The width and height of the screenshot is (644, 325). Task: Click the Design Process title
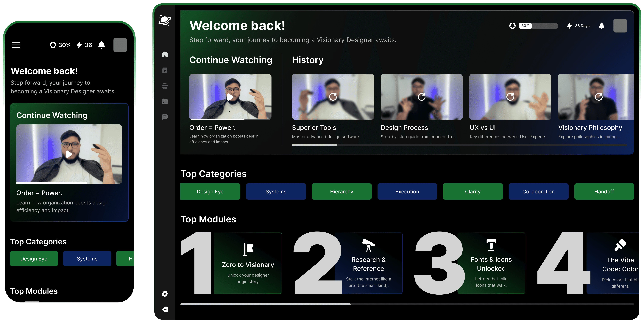[404, 128]
